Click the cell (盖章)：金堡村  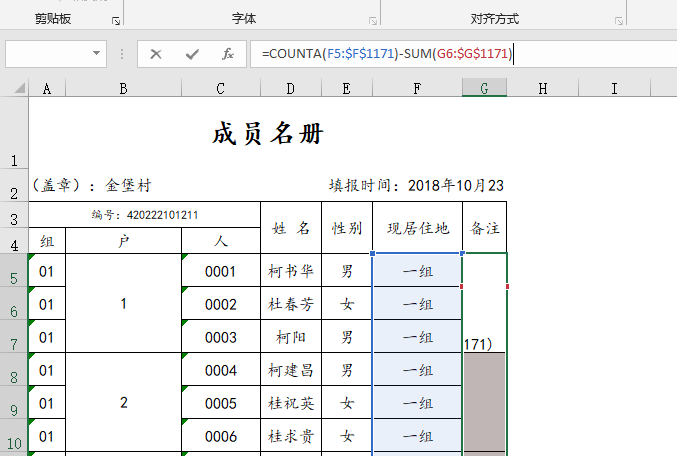92,186
